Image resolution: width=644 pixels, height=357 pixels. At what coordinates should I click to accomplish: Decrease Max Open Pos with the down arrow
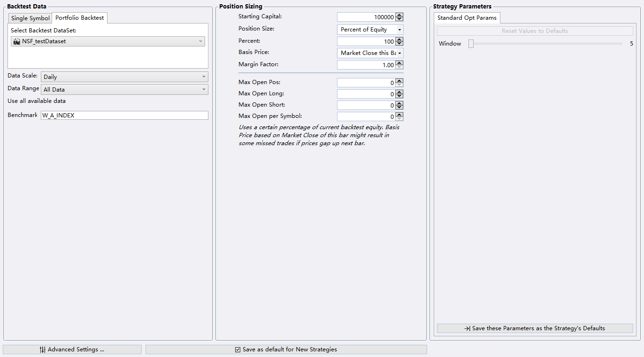(x=399, y=85)
